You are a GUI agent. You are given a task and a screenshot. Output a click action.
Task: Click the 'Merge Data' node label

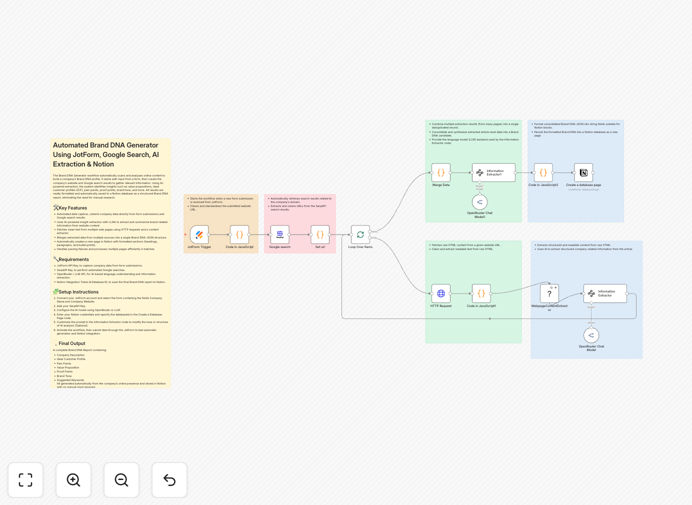pos(441,185)
